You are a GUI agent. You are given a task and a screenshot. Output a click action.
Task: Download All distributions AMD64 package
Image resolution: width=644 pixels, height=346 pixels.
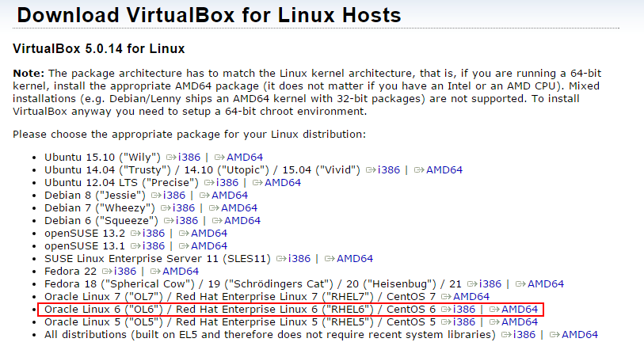pos(581,335)
